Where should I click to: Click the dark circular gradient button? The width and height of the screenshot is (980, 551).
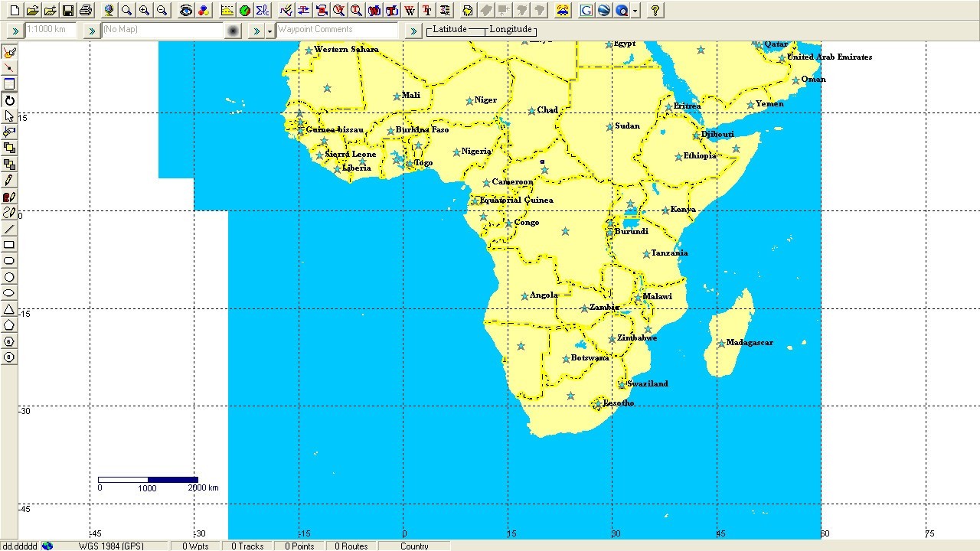point(234,31)
